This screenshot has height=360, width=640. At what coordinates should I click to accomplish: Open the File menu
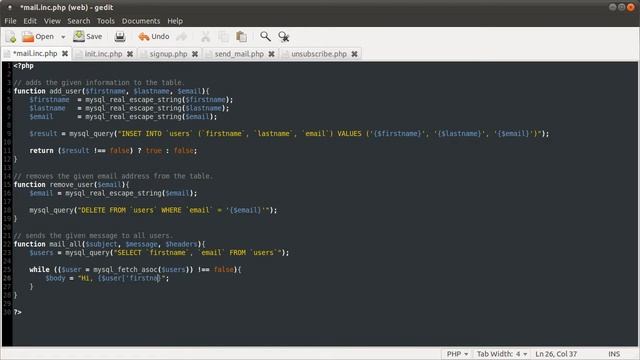(x=10, y=21)
